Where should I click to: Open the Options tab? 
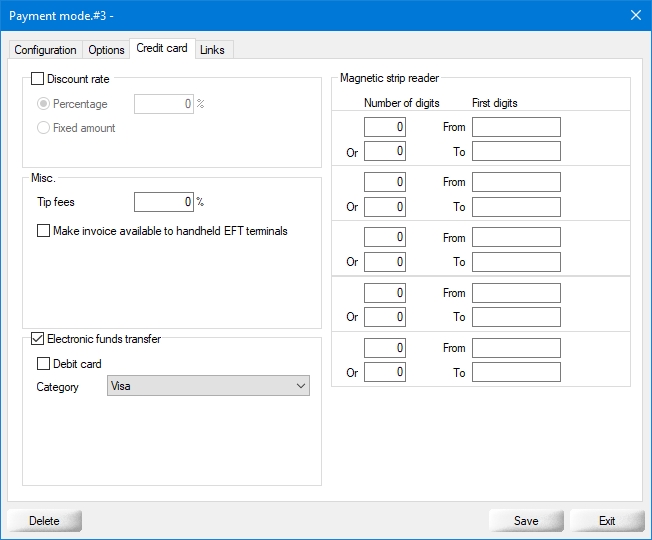coord(106,50)
